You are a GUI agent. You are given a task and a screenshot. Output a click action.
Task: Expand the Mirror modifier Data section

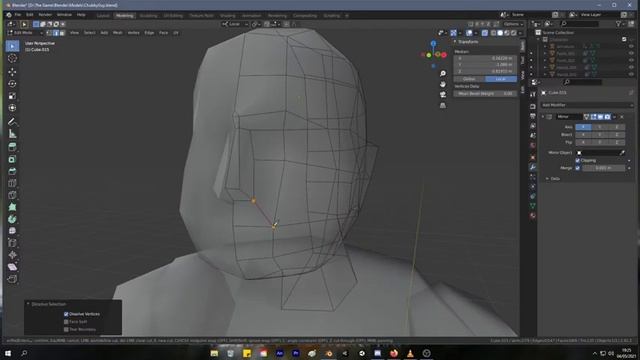click(x=547, y=179)
